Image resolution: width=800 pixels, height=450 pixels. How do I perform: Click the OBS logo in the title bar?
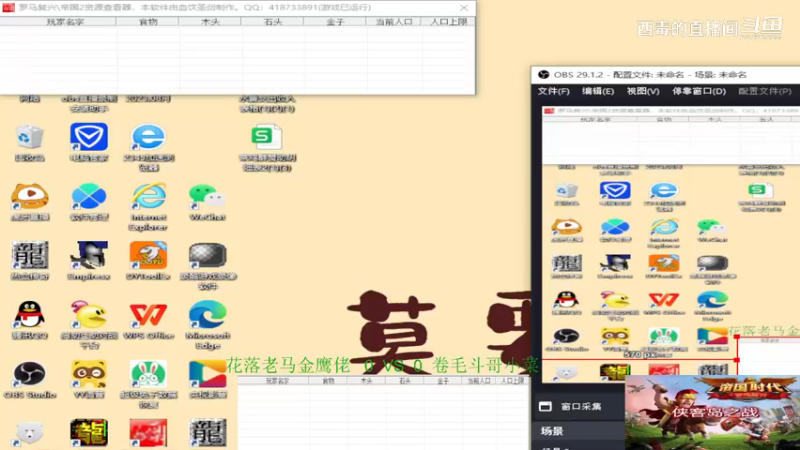[x=543, y=74]
